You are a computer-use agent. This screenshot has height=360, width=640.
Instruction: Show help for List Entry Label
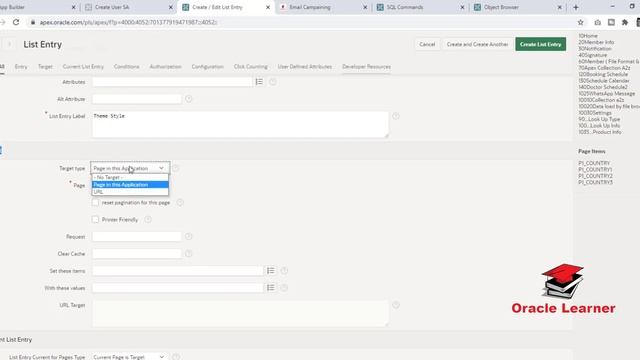tap(396, 116)
